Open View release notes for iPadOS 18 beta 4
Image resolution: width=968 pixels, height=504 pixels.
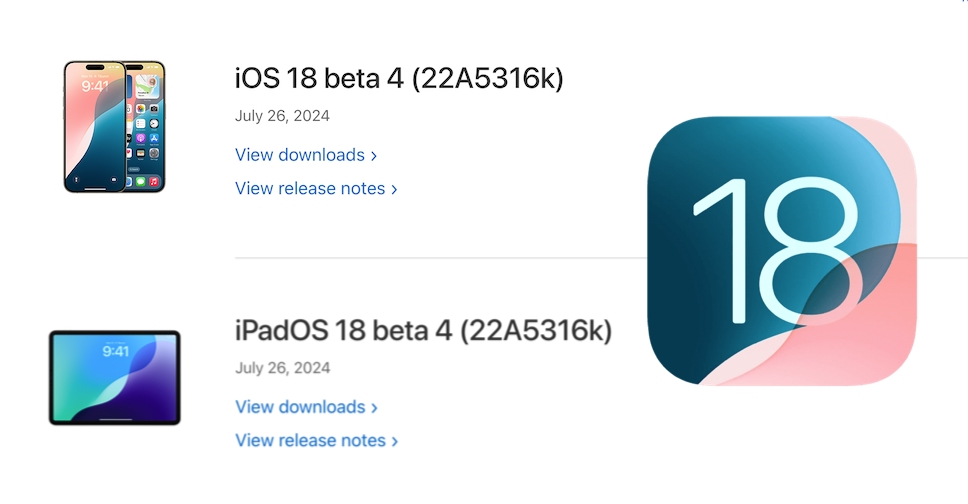(x=310, y=440)
